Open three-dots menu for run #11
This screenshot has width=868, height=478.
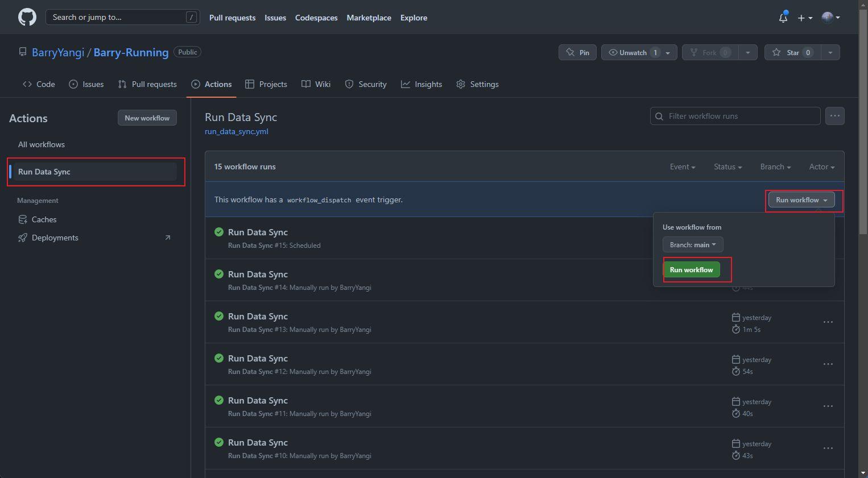(x=828, y=406)
